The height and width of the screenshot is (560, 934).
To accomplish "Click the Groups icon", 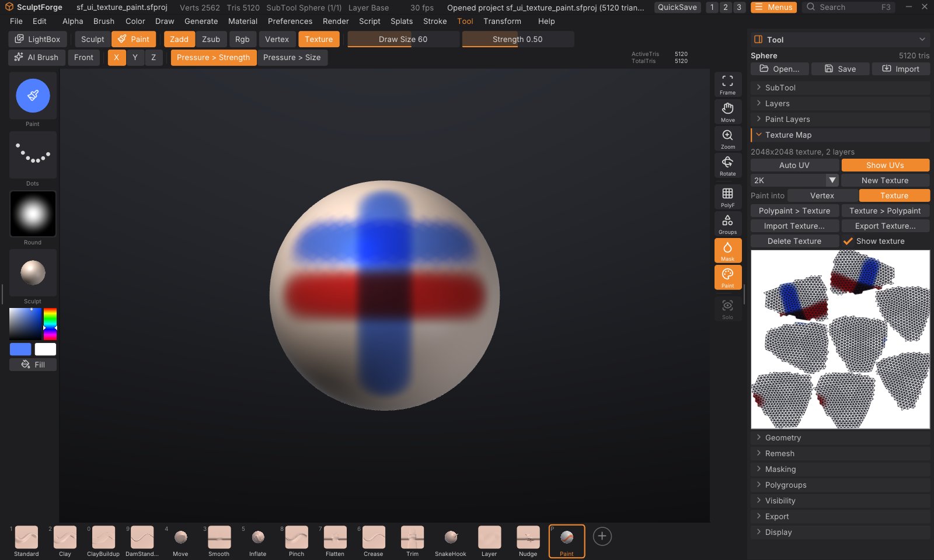I will (x=727, y=224).
